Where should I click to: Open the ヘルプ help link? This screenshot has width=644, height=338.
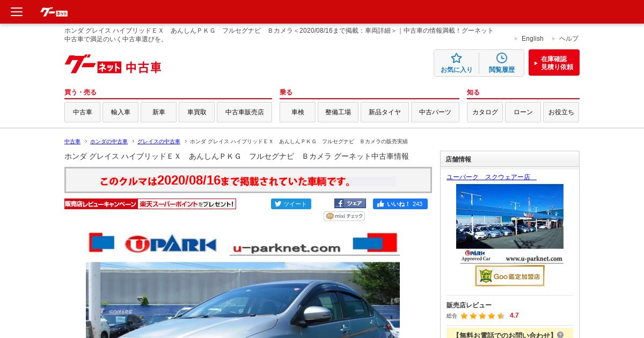click(569, 39)
